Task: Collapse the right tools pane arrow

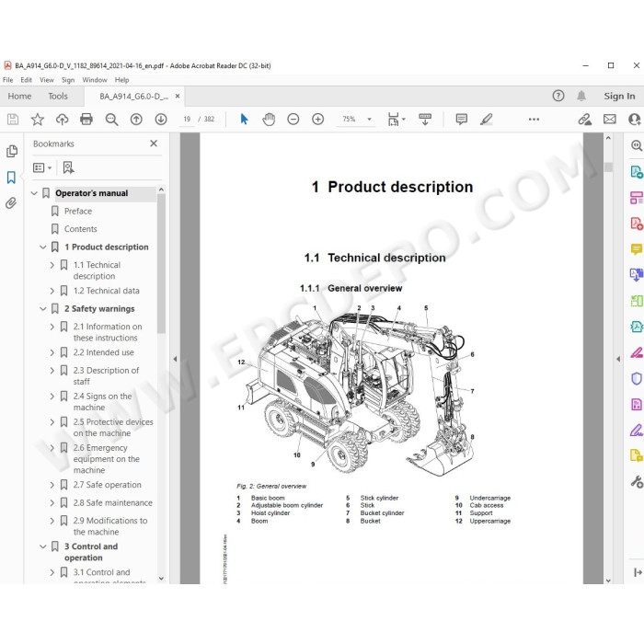Action: click(x=618, y=359)
